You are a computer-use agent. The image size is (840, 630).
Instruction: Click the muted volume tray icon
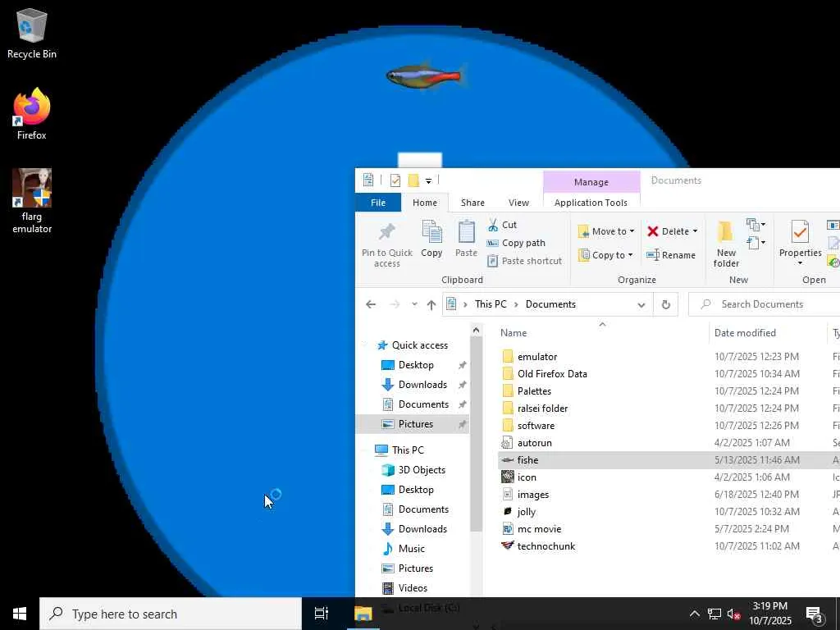point(733,614)
